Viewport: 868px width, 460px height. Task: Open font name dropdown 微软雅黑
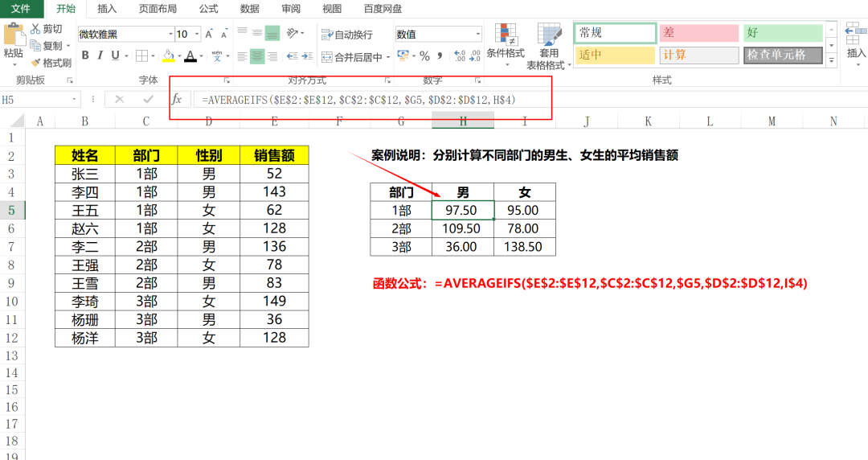[170, 35]
